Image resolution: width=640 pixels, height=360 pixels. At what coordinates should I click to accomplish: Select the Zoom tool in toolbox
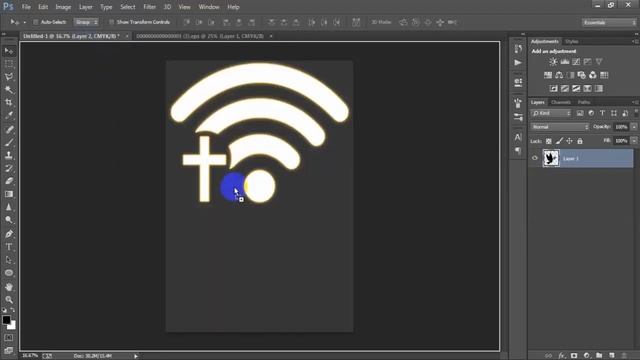point(9,300)
